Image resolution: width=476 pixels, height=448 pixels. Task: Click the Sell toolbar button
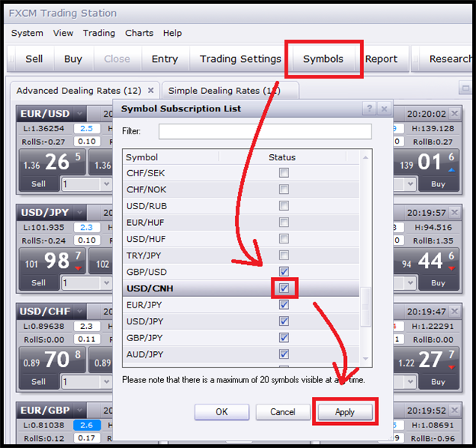pyautogui.click(x=34, y=59)
